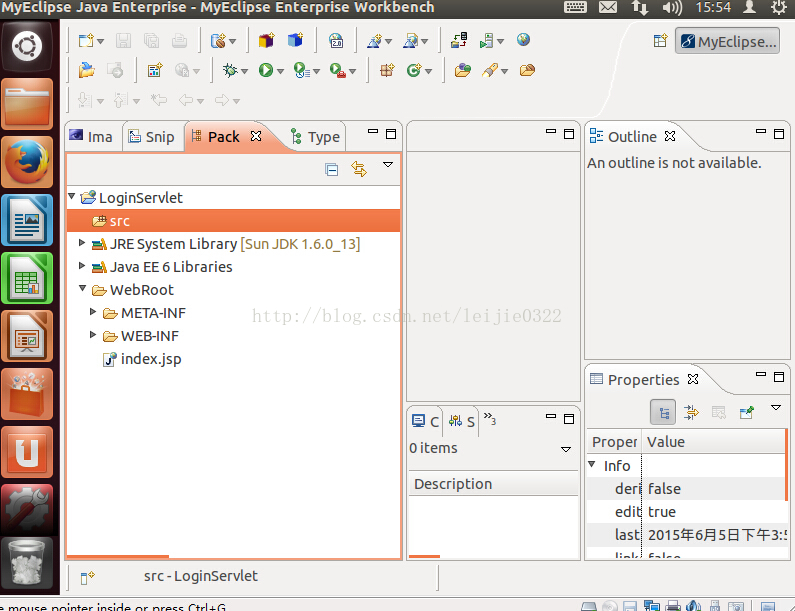Switch to the Ima tab
795x611 pixels.
point(93,137)
